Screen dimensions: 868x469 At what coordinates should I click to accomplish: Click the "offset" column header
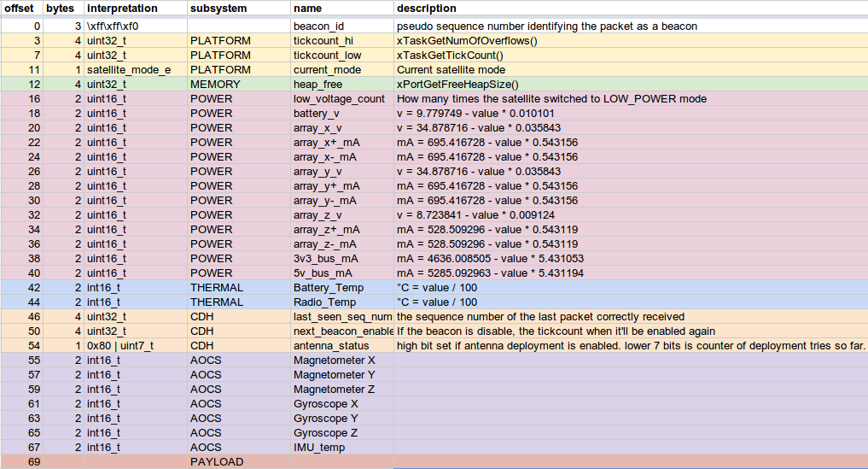(20, 9)
